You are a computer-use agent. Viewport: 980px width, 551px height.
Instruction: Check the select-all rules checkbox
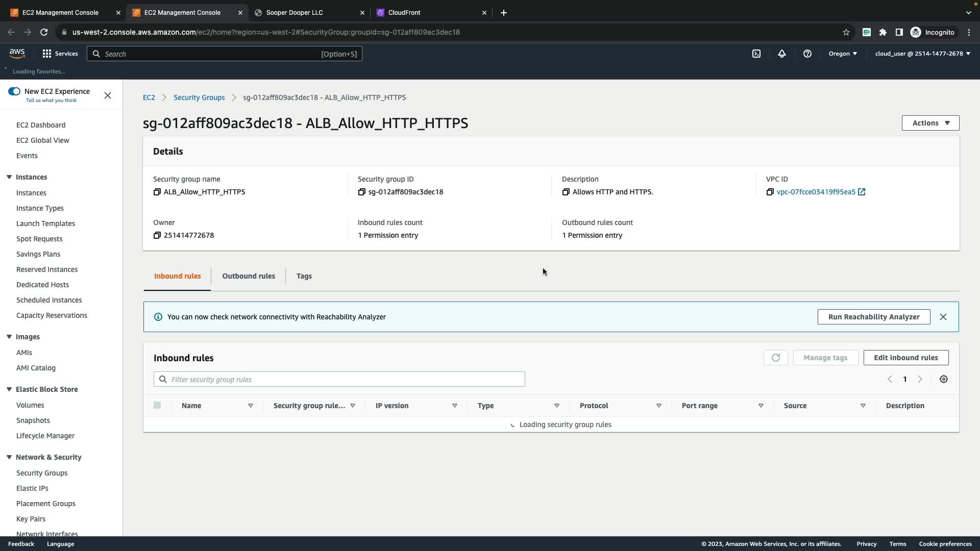pyautogui.click(x=157, y=405)
